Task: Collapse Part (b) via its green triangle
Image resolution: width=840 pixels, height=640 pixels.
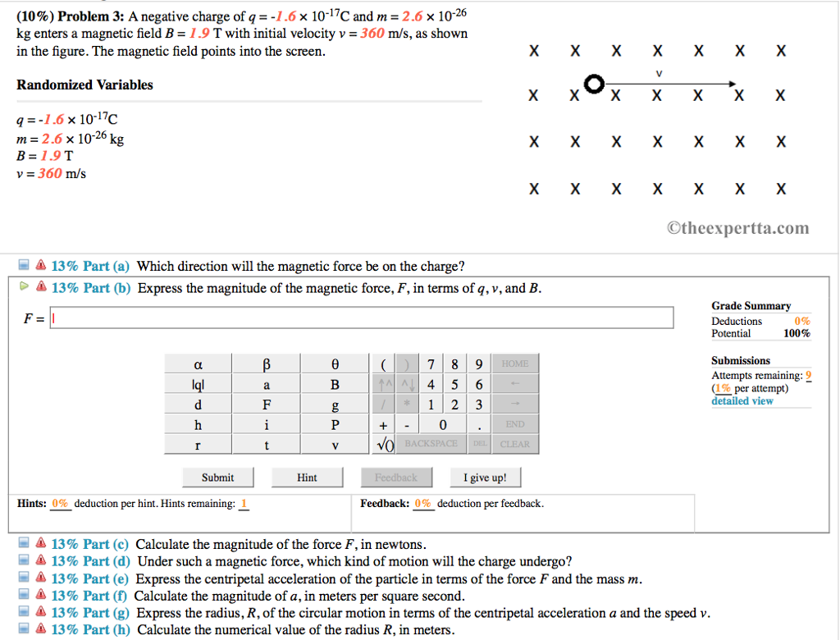Action: [24, 287]
